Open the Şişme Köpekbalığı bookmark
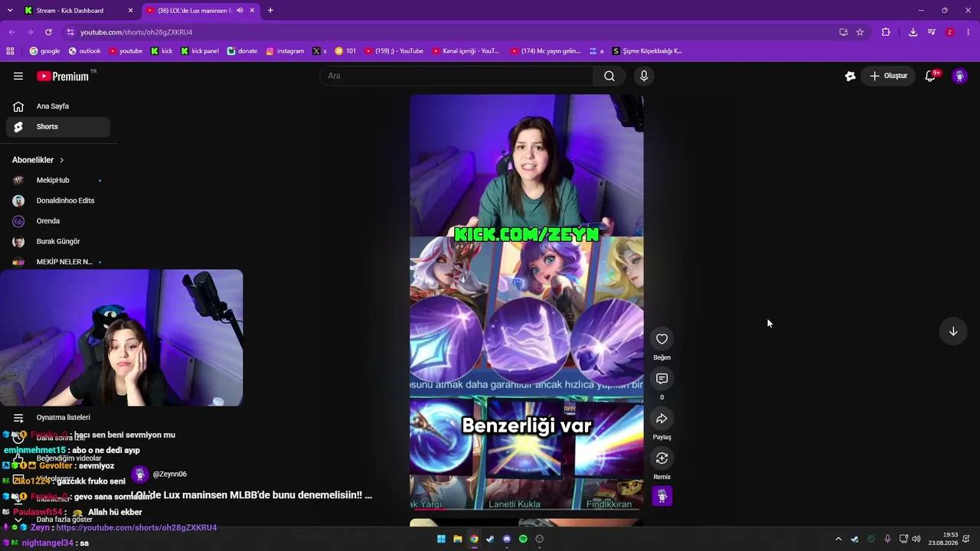Screen dimensions: 980x551 (x=647, y=51)
